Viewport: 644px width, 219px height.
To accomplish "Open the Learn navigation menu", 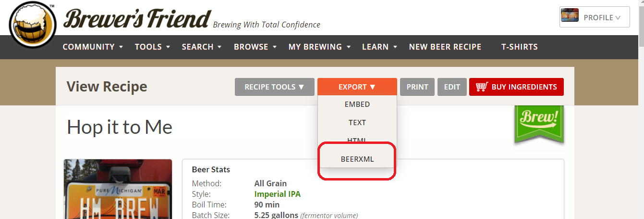I will (379, 47).
